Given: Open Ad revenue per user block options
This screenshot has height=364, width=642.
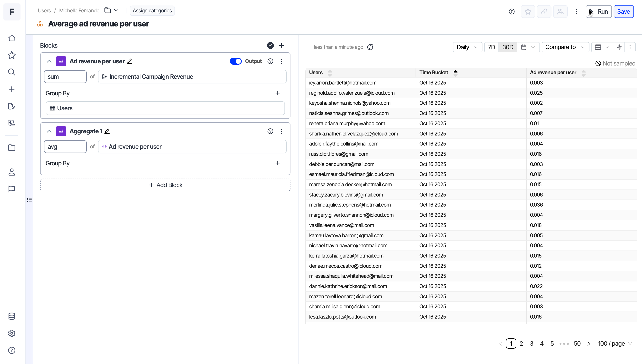Looking at the screenshot, I should pyautogui.click(x=281, y=61).
